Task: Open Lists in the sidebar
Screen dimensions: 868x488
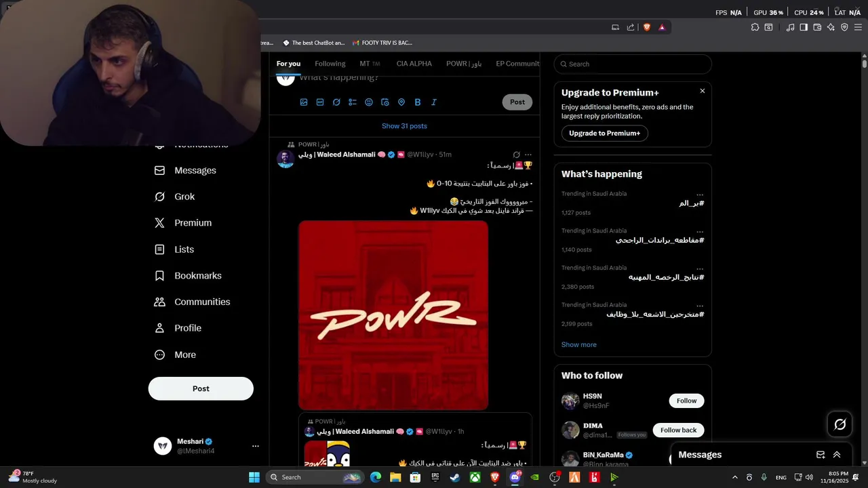Action: [x=174, y=249]
